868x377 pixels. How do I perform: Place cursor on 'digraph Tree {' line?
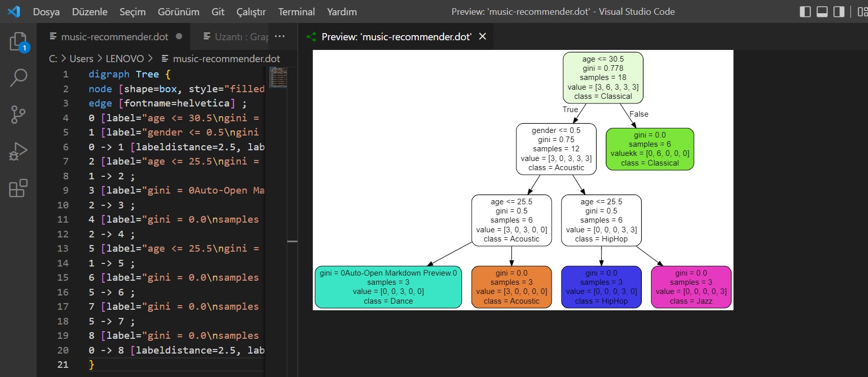[x=129, y=74]
